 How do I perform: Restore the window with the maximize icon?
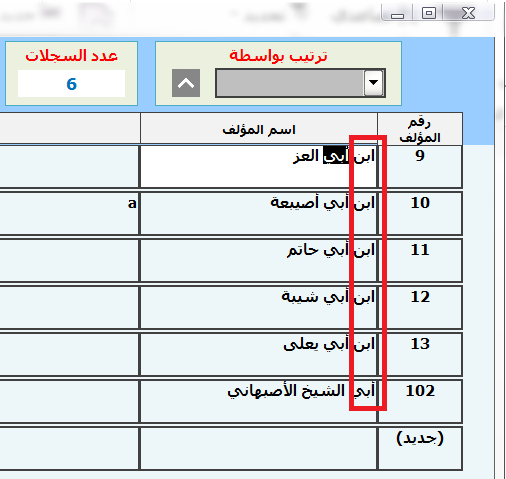pos(429,13)
